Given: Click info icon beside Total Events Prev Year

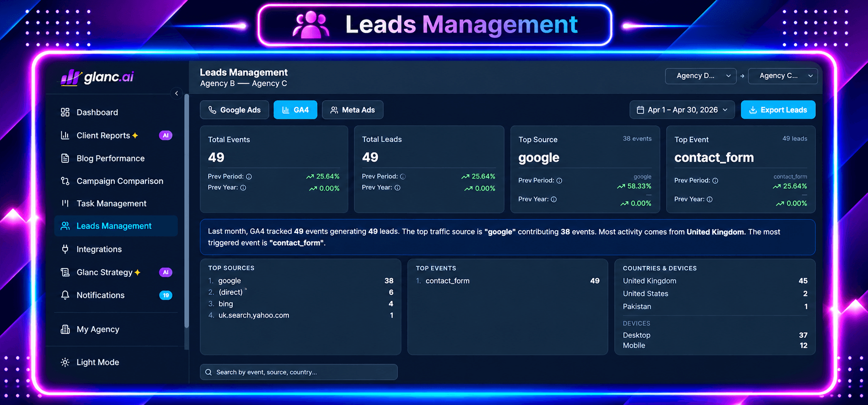Looking at the screenshot, I should [243, 188].
